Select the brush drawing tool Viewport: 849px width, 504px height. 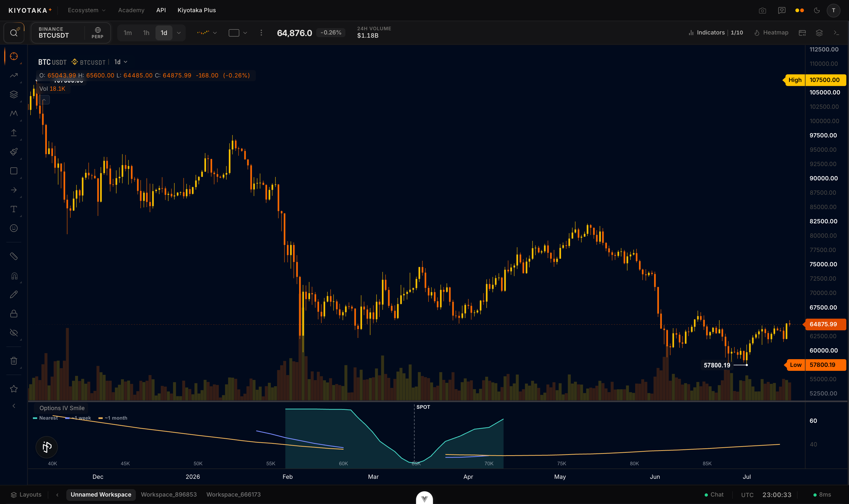[14, 152]
